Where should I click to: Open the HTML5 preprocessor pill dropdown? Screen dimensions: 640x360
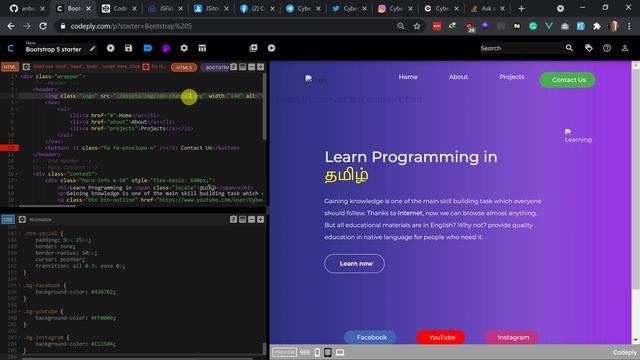(x=184, y=67)
